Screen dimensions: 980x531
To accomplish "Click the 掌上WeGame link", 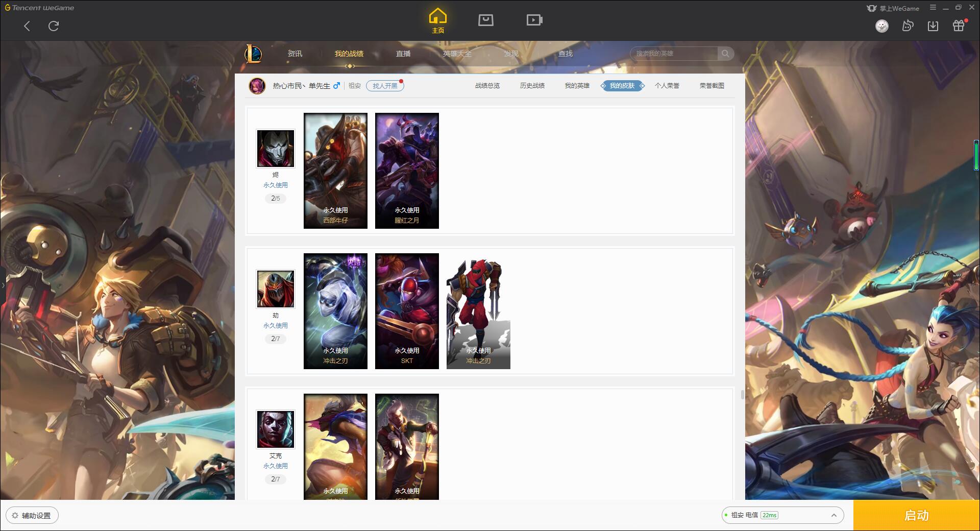I will click(899, 8).
